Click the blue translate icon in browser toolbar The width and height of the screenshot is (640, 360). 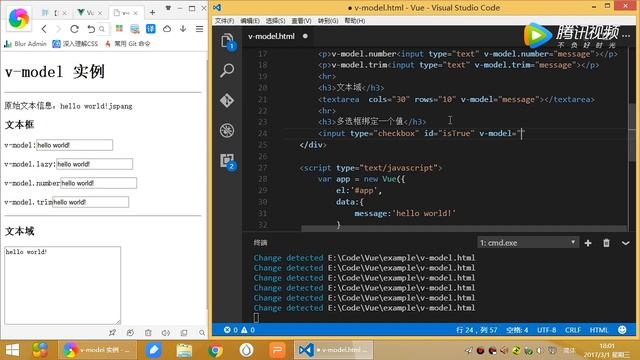[151, 29]
